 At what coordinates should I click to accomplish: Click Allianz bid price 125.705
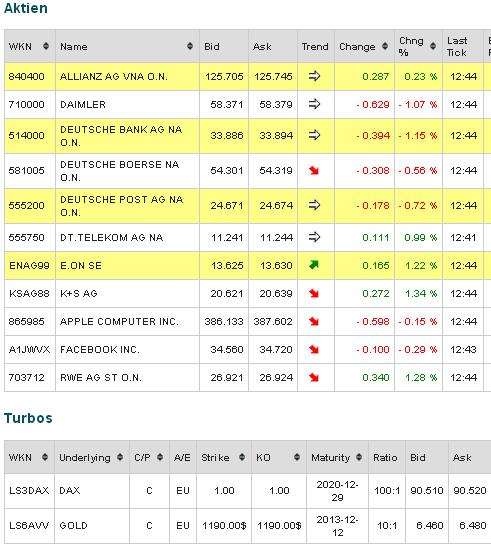pyautogui.click(x=224, y=76)
